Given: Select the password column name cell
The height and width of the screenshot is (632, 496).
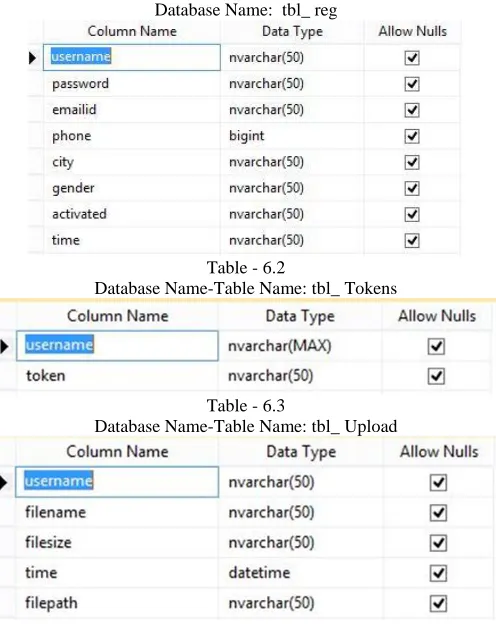Looking at the screenshot, I should coord(132,84).
